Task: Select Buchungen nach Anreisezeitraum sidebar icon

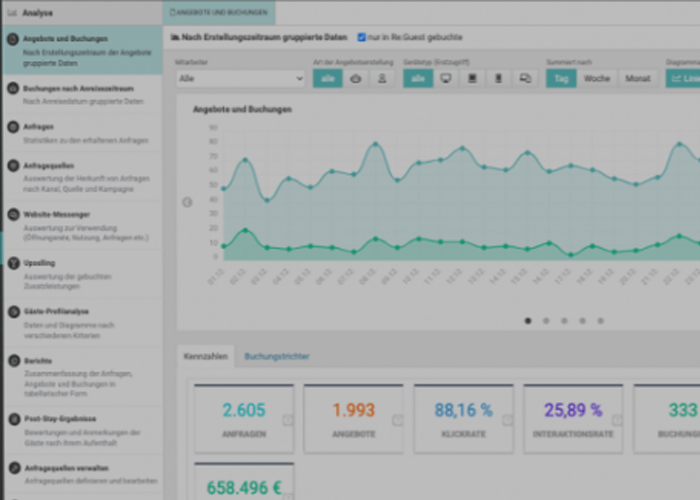Action: click(x=13, y=88)
